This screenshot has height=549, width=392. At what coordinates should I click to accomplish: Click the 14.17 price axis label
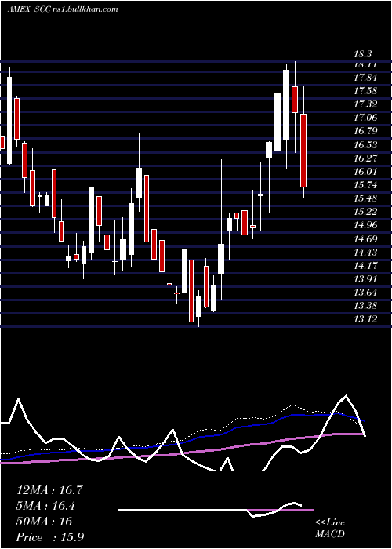(365, 266)
